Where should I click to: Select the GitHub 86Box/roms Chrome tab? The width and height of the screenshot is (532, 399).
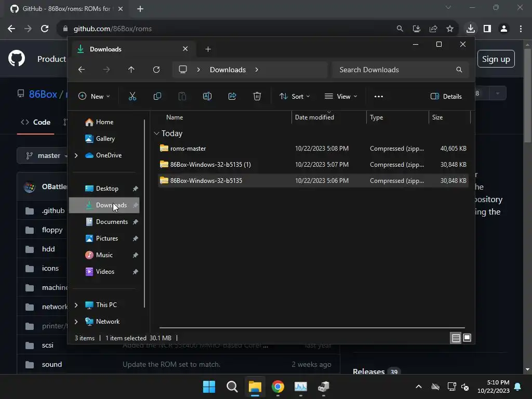click(66, 9)
